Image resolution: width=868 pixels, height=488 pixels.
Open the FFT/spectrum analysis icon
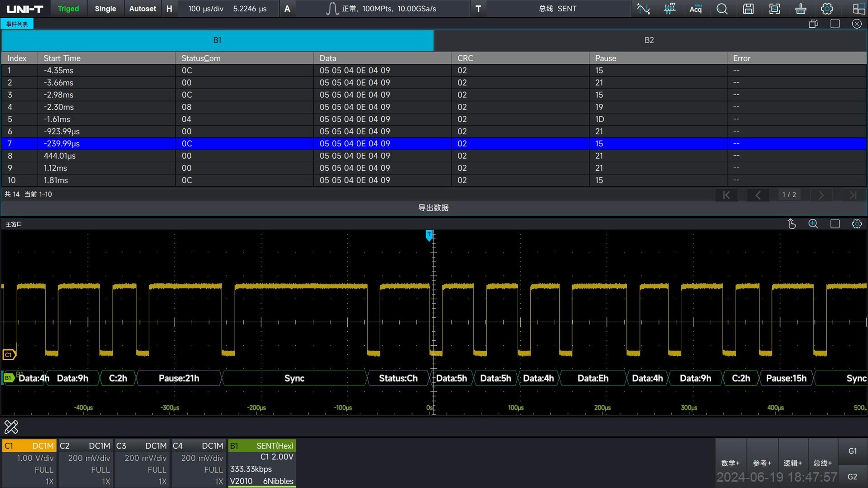(669, 9)
